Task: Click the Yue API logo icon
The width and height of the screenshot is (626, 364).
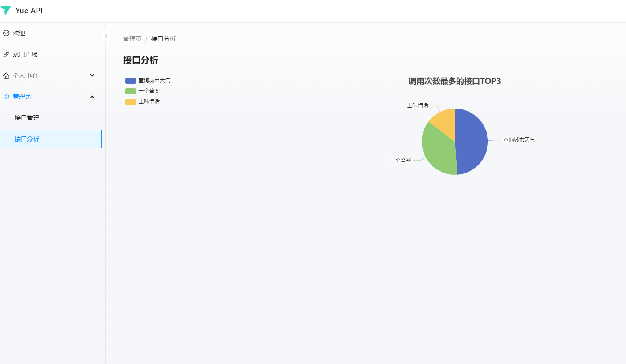Action: click(6, 10)
